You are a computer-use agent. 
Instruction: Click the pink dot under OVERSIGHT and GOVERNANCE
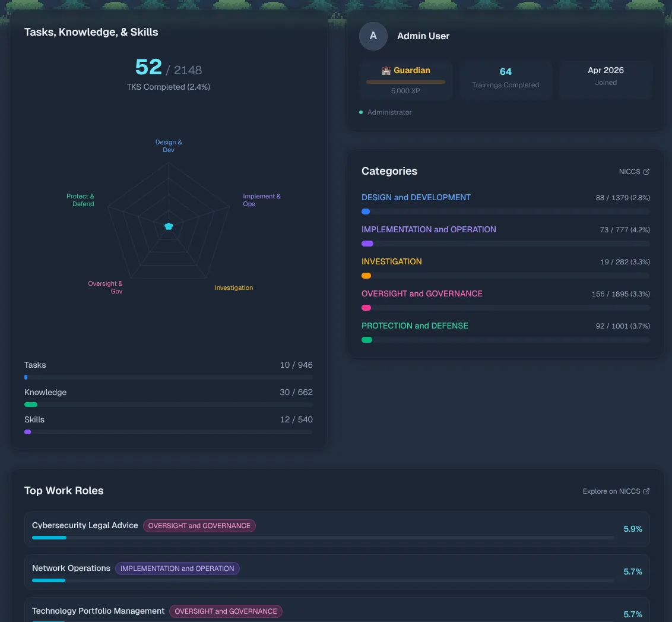pos(366,308)
